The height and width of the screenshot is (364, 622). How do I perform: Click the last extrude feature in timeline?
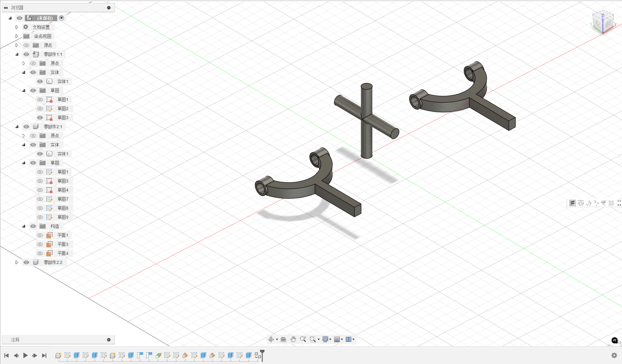248,355
